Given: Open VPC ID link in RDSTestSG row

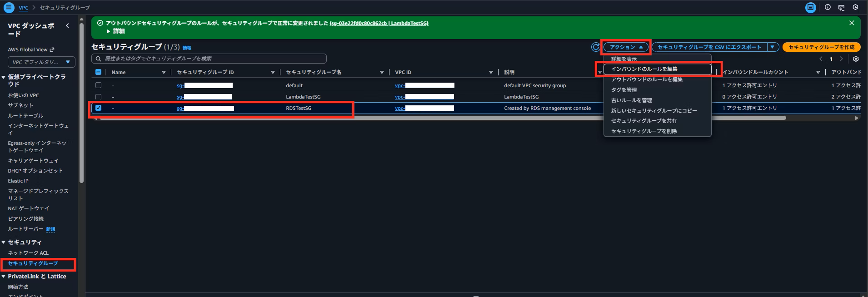Looking at the screenshot, I should tap(424, 108).
